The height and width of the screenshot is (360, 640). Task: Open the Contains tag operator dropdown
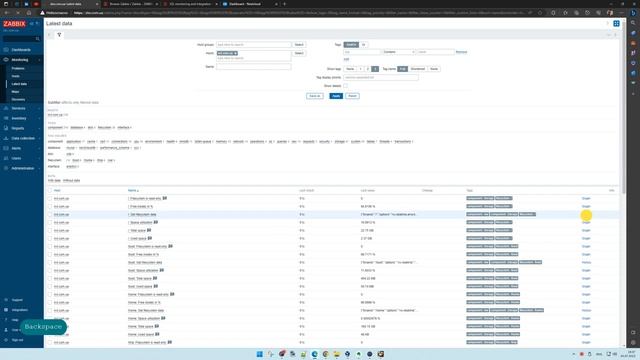[399, 52]
